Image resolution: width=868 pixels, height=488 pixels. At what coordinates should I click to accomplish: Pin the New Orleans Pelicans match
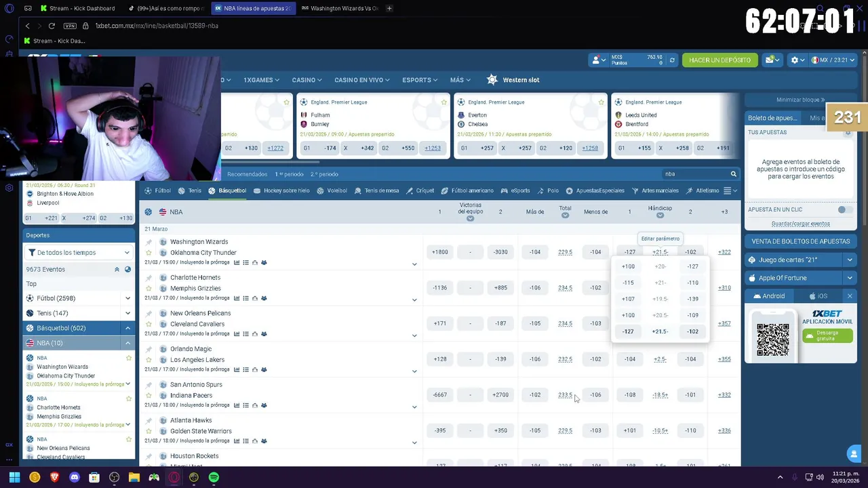(x=149, y=314)
